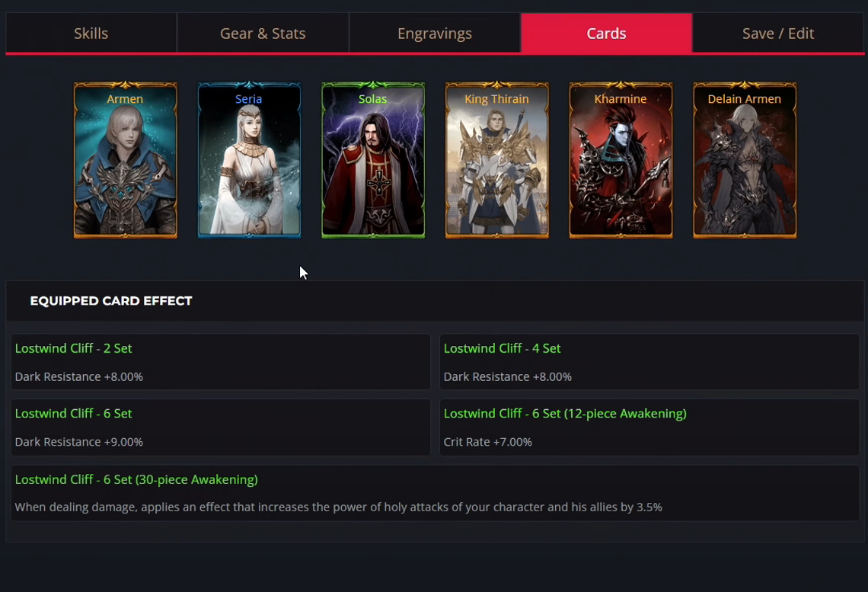This screenshot has height=592, width=868.
Task: Select Lostwind Cliff 6 Set 12-piece Awakening title
Action: point(565,414)
